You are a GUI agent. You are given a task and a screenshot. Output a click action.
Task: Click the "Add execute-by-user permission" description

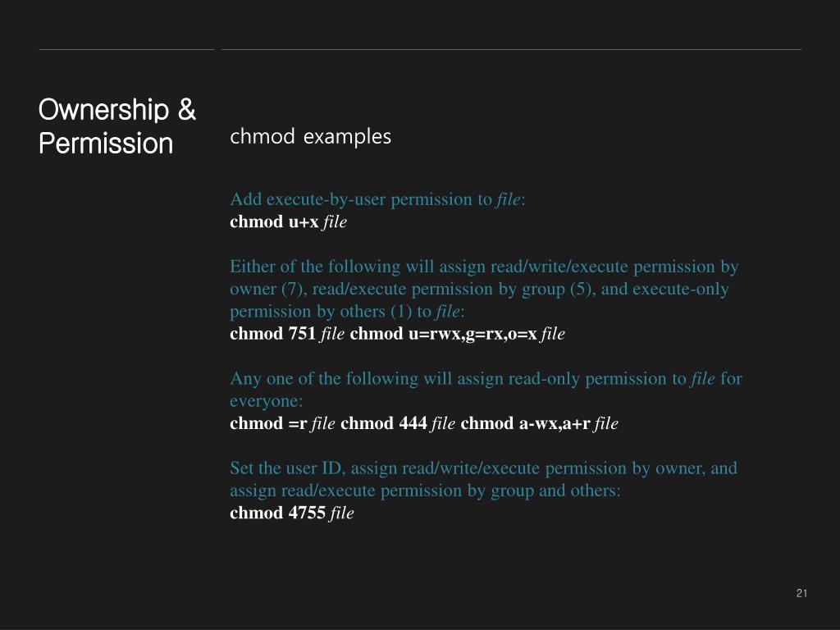[x=377, y=199]
